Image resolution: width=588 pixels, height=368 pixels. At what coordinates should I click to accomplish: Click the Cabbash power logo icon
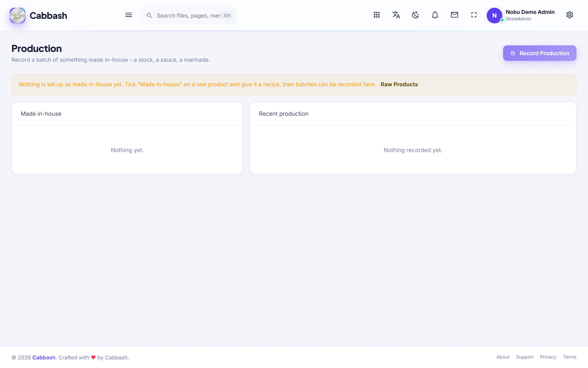(18, 16)
